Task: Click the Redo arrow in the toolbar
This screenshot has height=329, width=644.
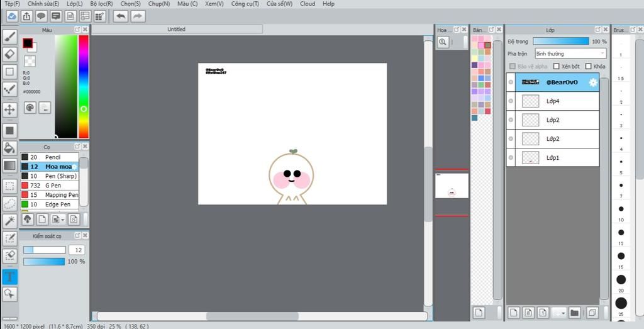Action: [137, 16]
